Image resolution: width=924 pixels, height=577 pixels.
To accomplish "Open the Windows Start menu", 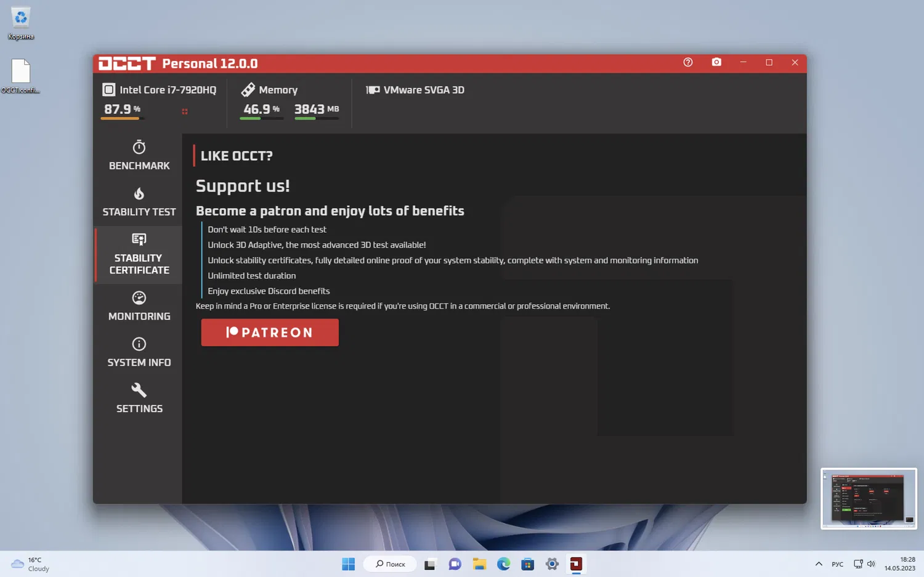I will point(349,564).
